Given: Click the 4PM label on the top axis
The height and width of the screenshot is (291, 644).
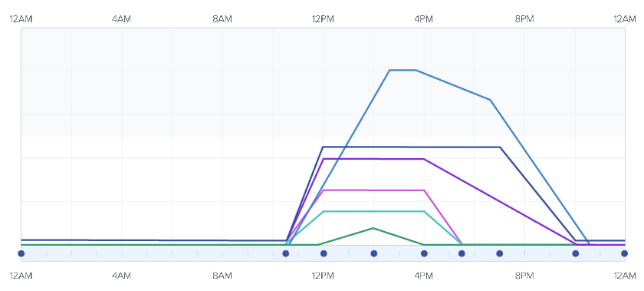Looking at the screenshot, I should [x=423, y=19].
